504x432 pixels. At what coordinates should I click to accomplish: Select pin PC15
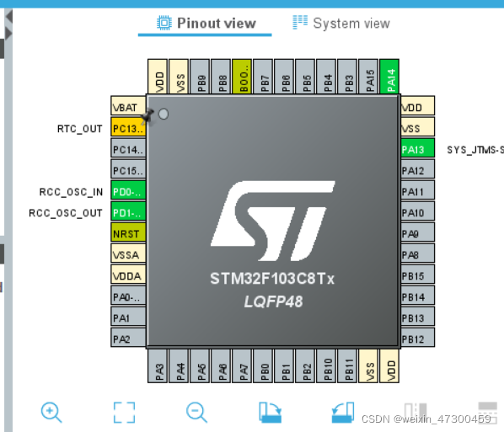128,168
